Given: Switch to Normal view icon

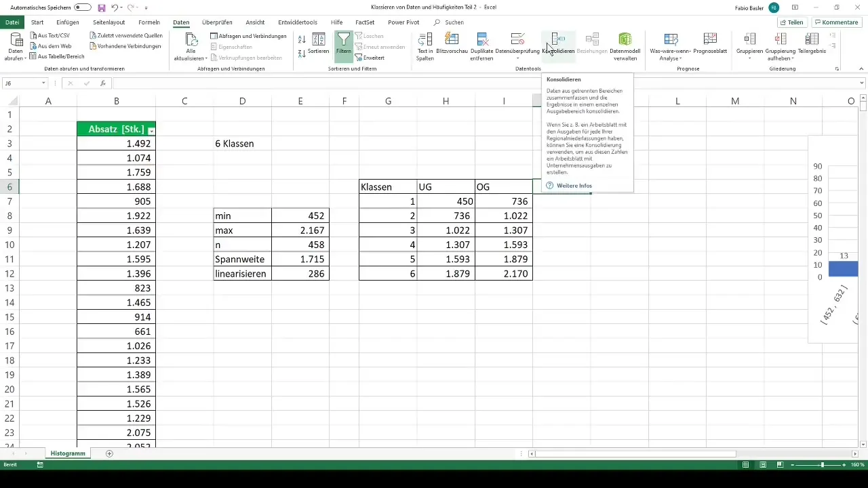Looking at the screenshot, I should click(746, 465).
